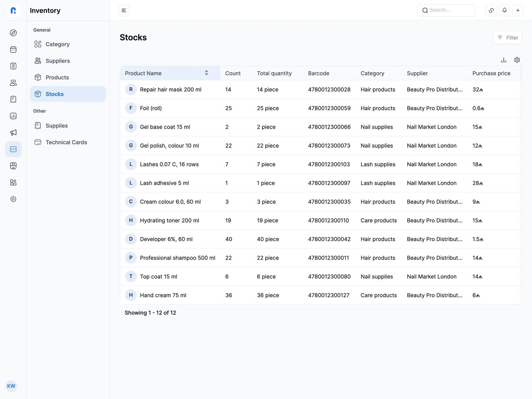Select the Repair hair mask 200 ml row
The height and width of the screenshot is (399, 532).
click(321, 89)
